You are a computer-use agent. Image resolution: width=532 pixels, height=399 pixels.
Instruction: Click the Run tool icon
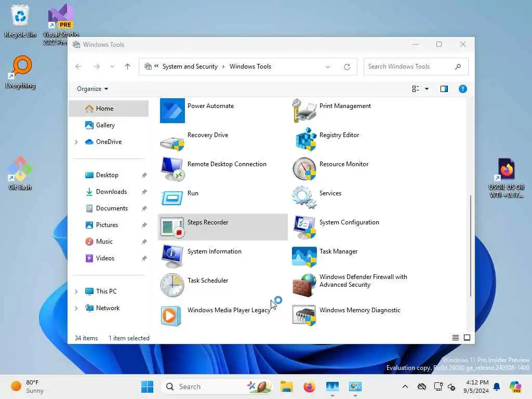click(172, 198)
